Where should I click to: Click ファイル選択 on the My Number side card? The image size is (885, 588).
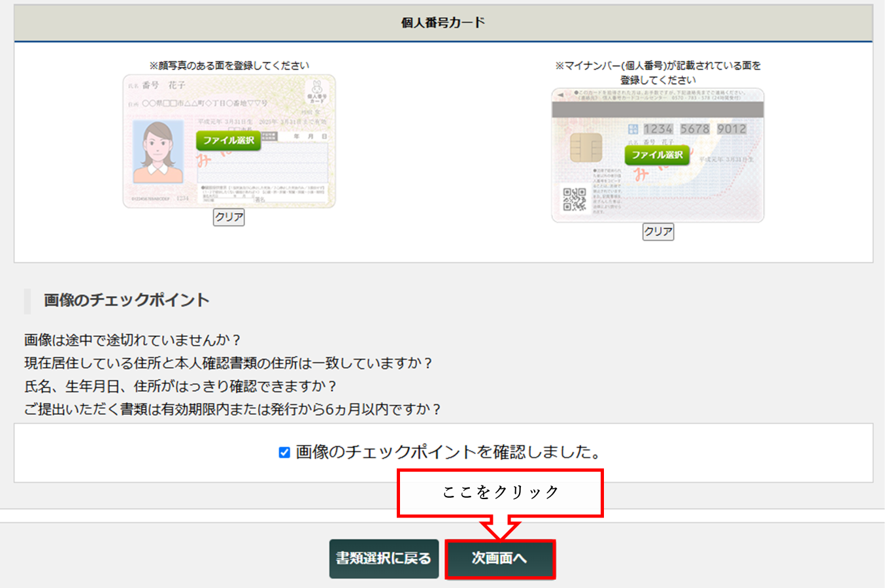click(657, 155)
